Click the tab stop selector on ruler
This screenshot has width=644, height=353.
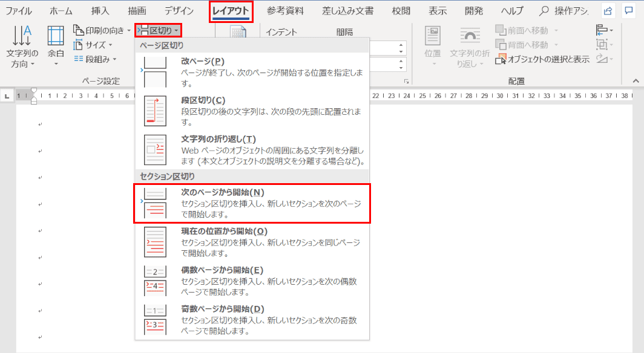click(7, 96)
